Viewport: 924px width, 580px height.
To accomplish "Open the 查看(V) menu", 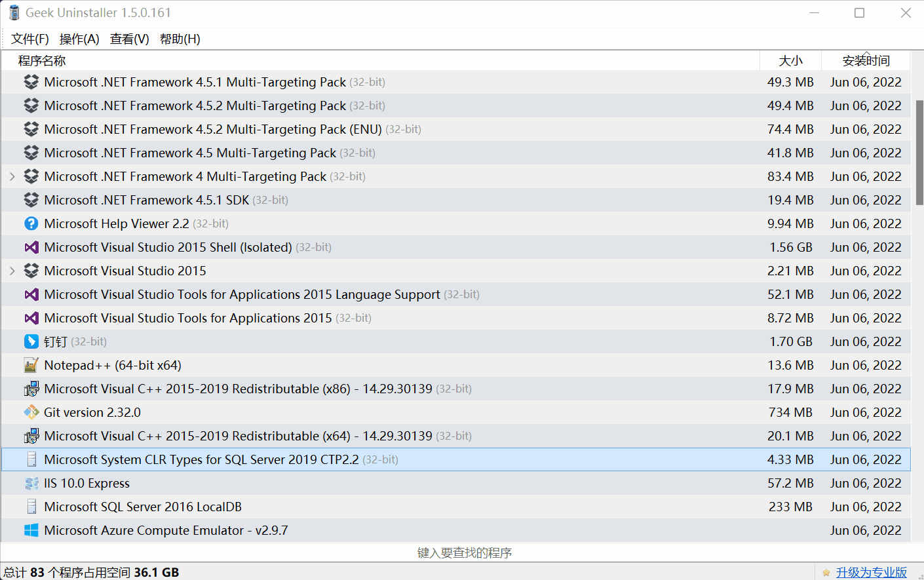I will [x=130, y=39].
